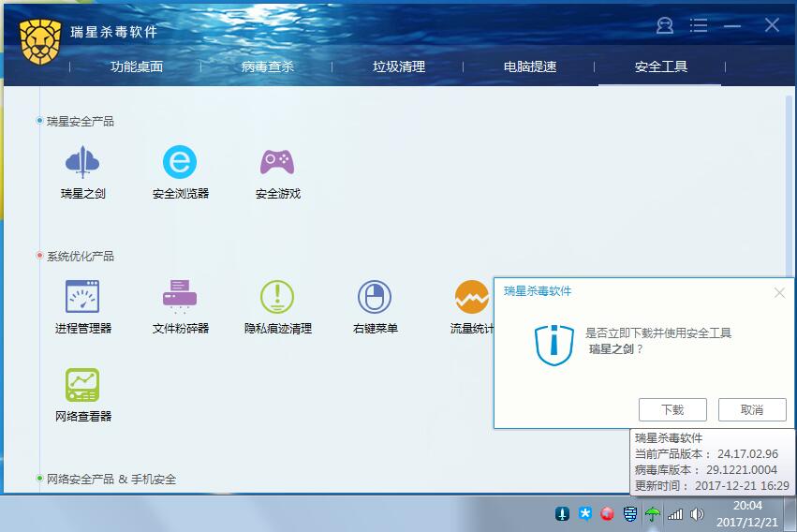Screen dimensions: 797x532
Task: Click 病毒库版本 line in the tooltip
Action: [706, 469]
